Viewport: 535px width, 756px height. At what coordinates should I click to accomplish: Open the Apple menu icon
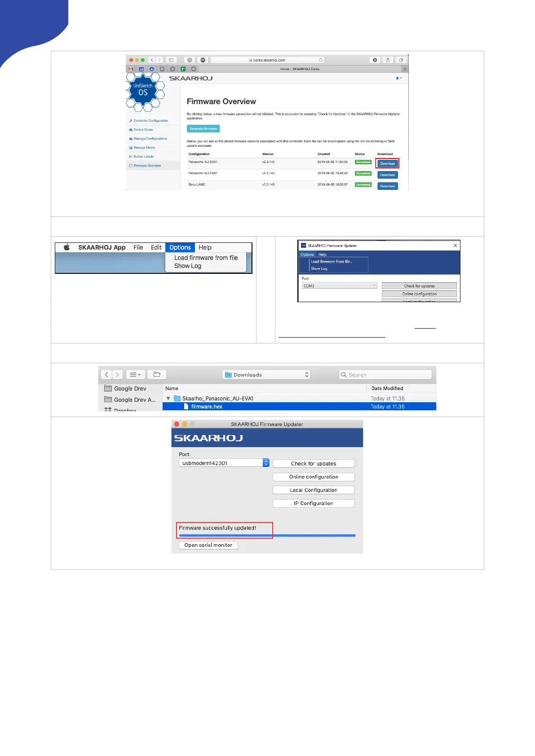point(66,247)
